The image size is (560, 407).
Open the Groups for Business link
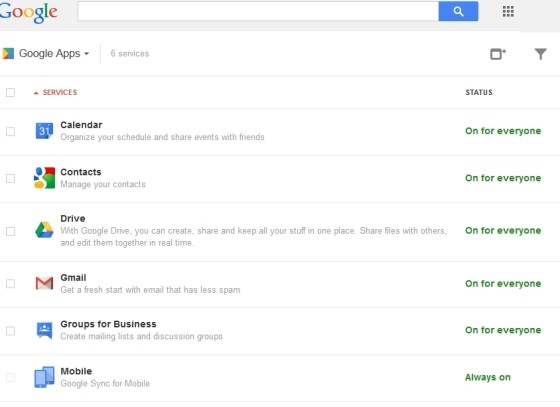[108, 324]
